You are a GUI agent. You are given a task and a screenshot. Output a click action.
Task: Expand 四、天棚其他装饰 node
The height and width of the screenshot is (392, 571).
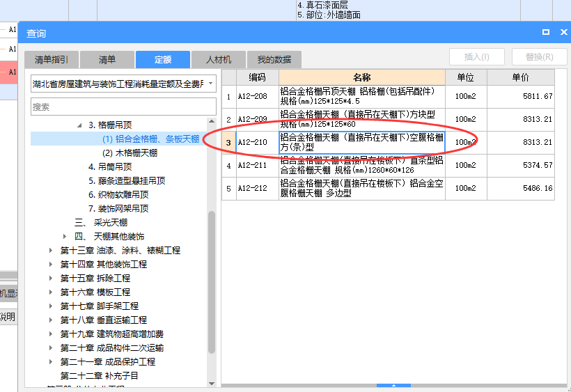click(x=65, y=237)
